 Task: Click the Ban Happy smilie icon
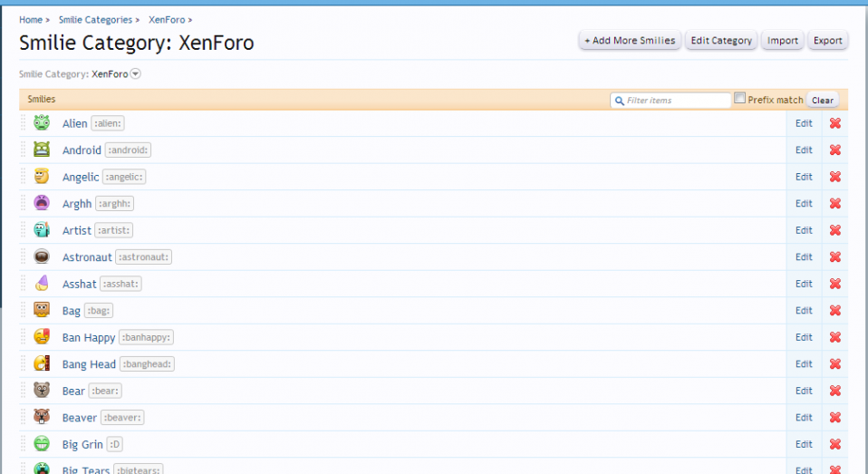pos(42,336)
